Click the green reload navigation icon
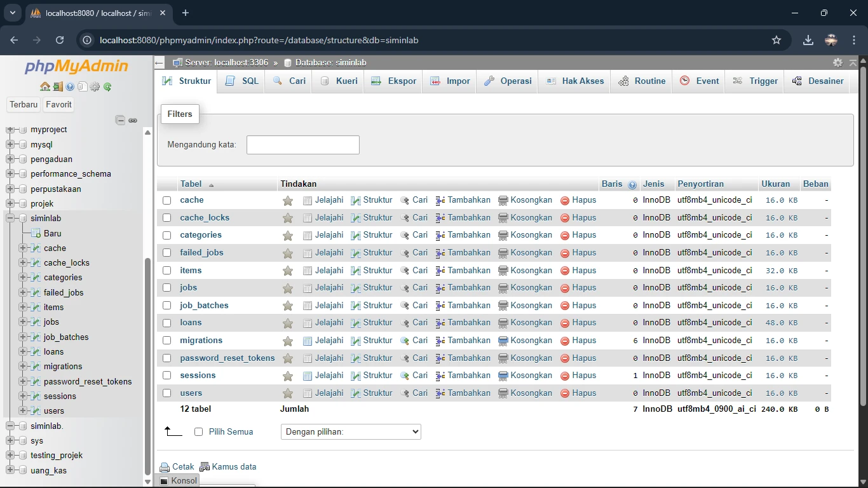 point(107,87)
